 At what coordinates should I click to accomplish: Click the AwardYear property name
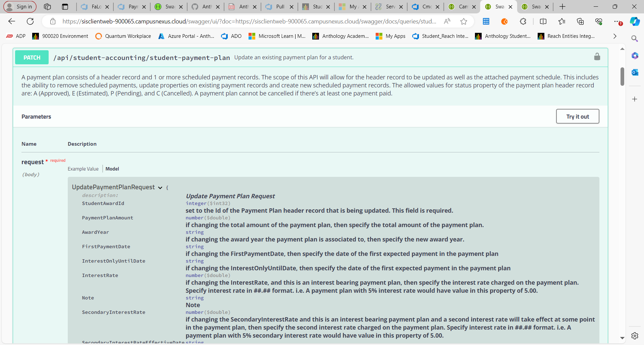click(95, 232)
